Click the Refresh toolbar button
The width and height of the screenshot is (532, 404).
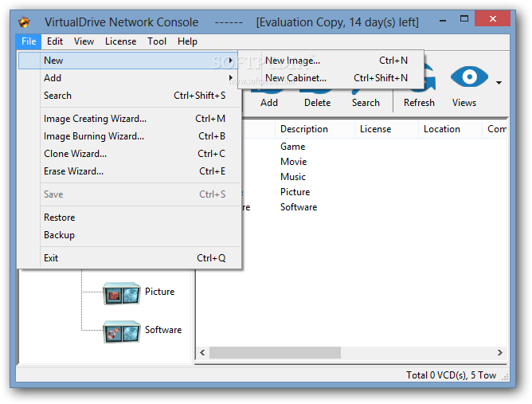pos(419,86)
